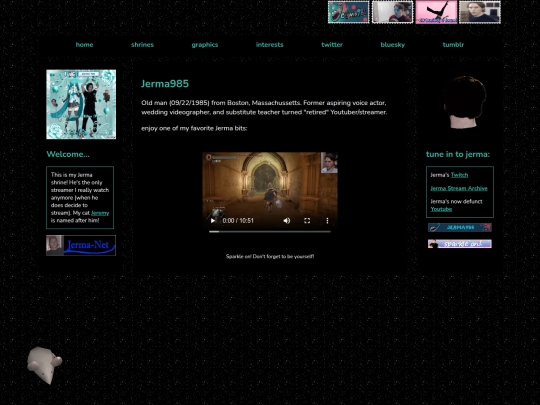
Task: Click the Sparkle On banner button
Action: [460, 244]
